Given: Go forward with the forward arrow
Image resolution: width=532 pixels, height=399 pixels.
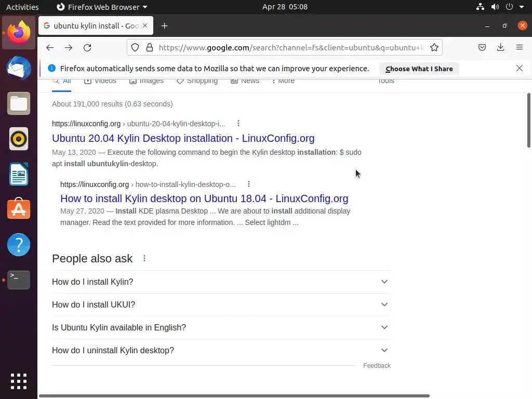Looking at the screenshot, I should [x=69, y=47].
